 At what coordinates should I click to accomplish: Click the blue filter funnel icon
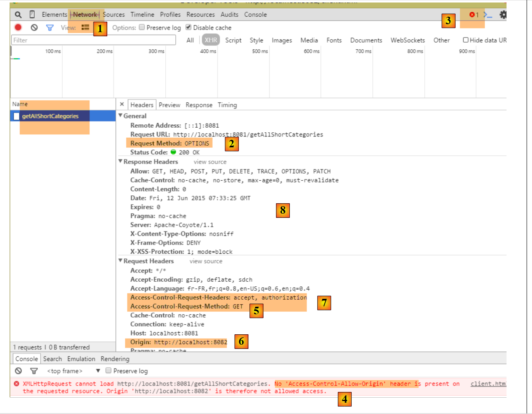[x=50, y=28]
